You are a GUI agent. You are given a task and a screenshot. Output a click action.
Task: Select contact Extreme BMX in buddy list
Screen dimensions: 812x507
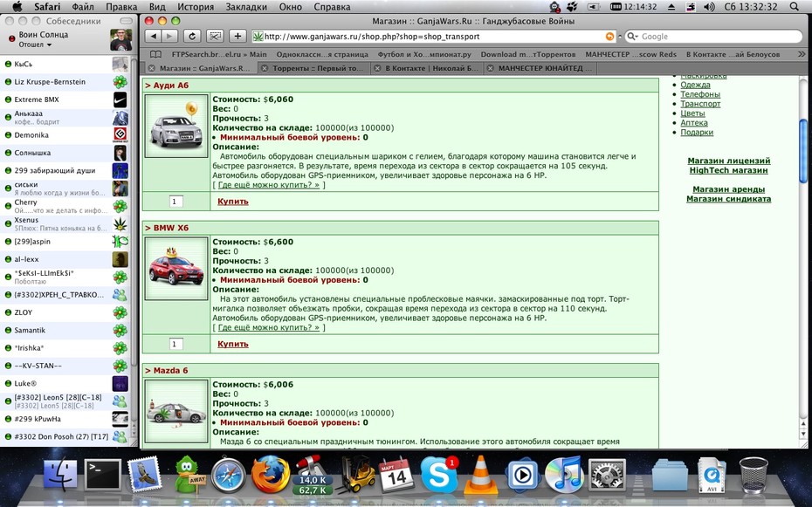coord(65,99)
